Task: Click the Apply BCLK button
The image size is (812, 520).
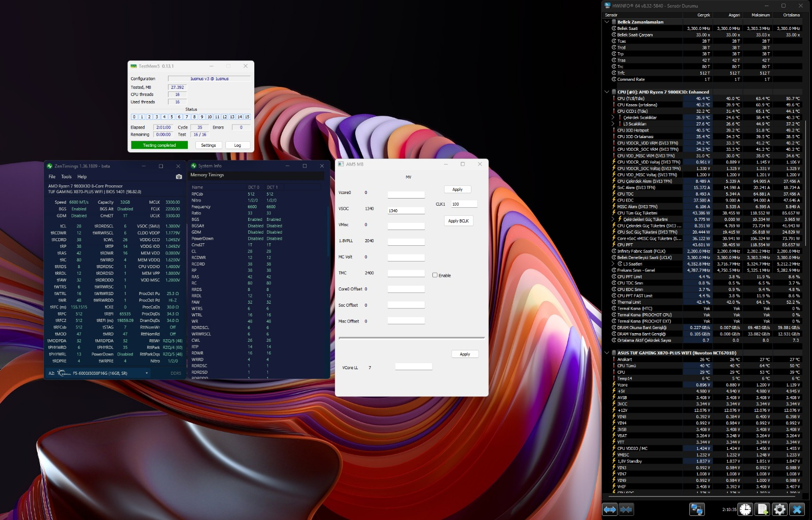Action: click(458, 221)
